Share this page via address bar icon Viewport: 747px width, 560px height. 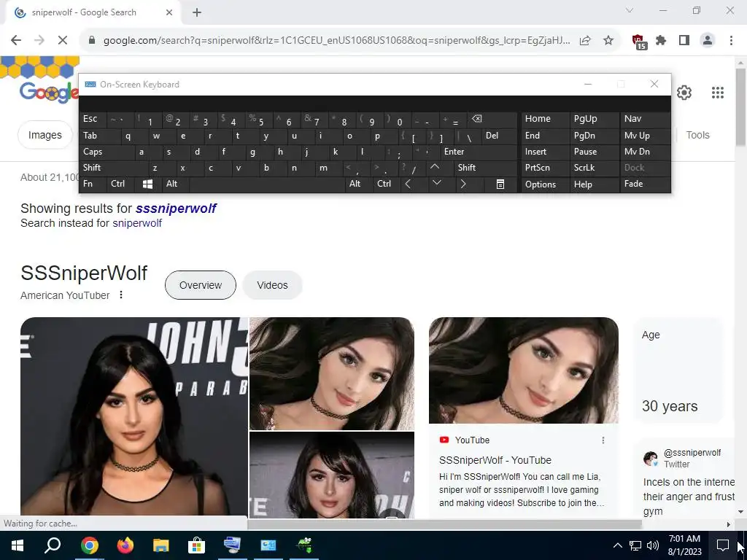[585, 41]
